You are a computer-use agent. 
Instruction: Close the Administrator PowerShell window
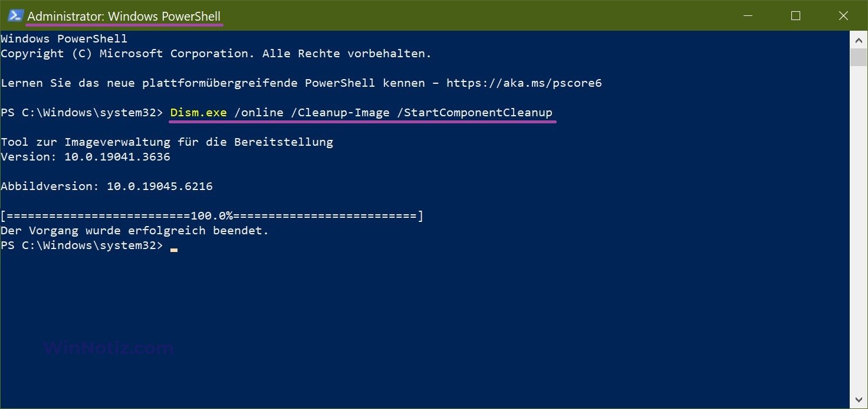tap(843, 16)
